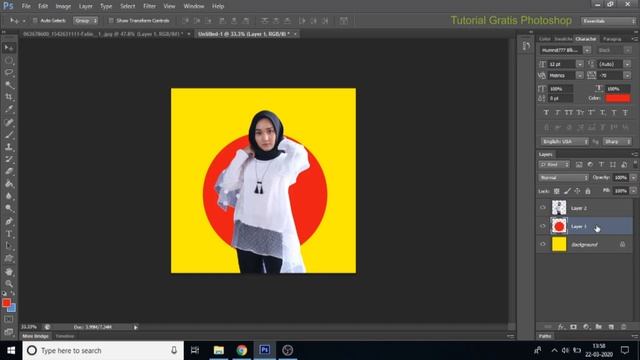Open the font family dropdown
The image size is (640, 360).
pos(587,50)
